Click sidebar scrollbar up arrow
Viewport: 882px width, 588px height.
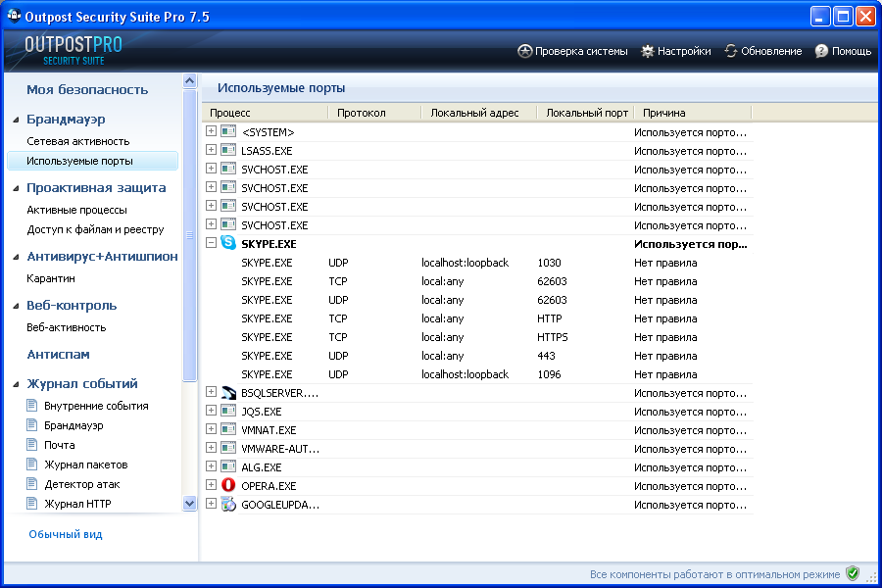(189, 81)
